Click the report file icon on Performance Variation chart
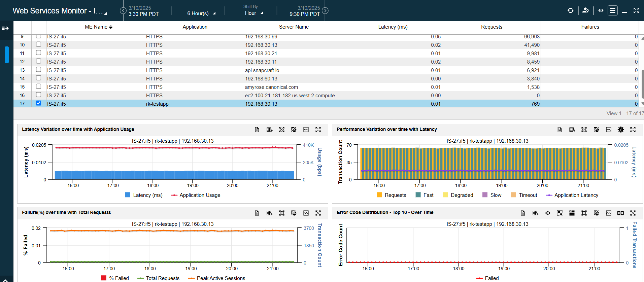 pos(560,130)
